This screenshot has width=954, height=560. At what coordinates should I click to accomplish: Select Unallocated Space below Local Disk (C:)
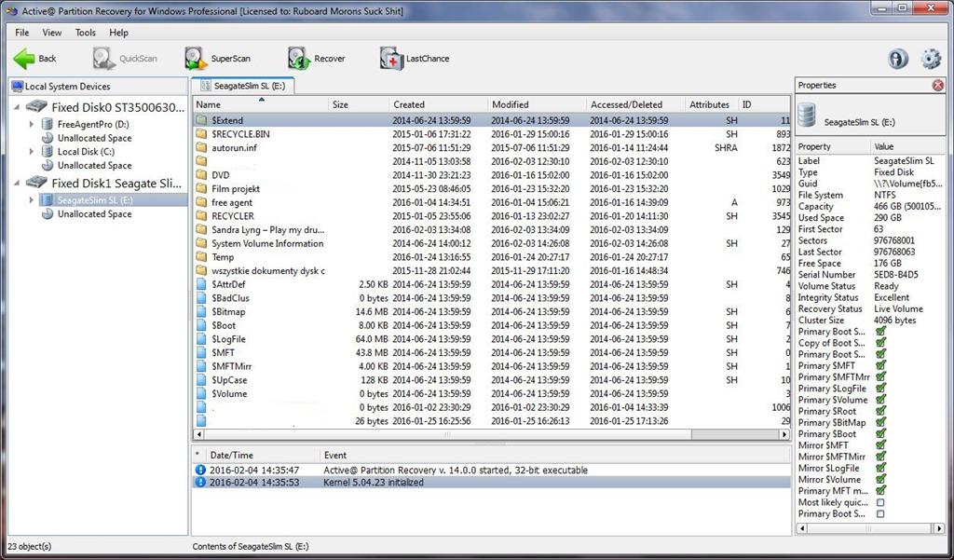click(x=94, y=166)
